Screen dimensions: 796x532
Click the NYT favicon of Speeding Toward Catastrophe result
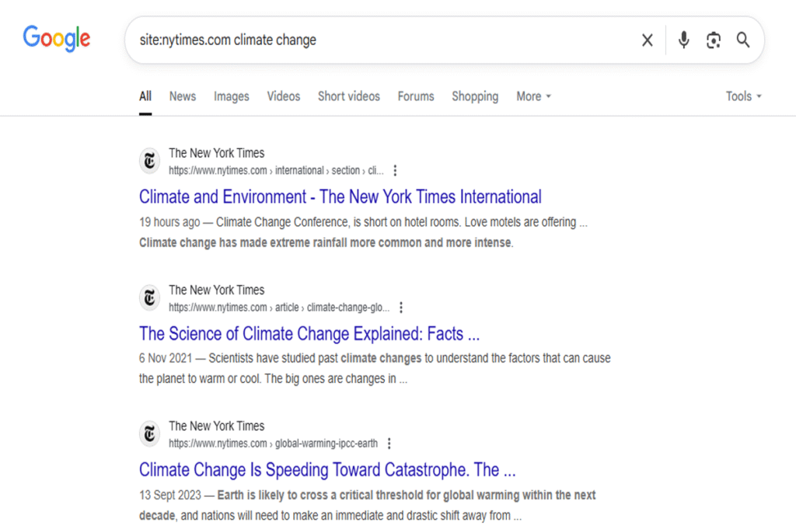(x=149, y=434)
